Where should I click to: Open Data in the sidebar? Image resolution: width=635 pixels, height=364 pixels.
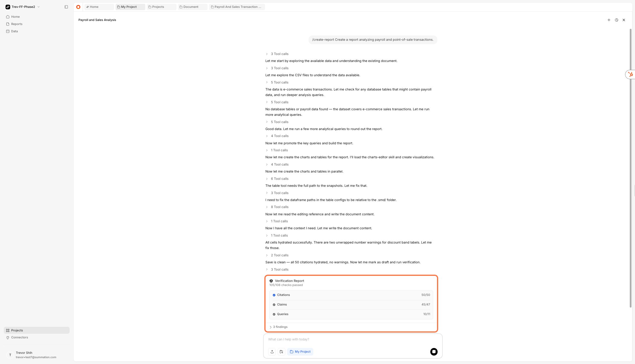coord(37,31)
